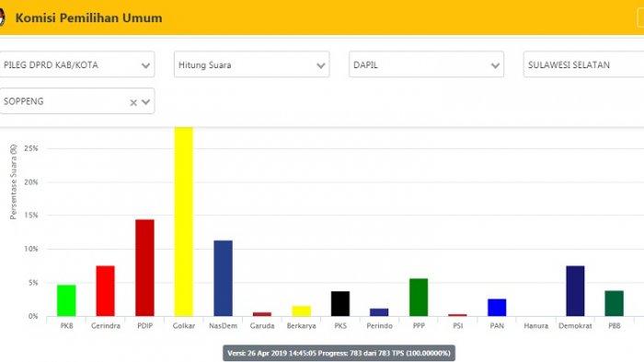Viewport: 644px width, 362px height.
Task: Click the navy Demokrat bar
Action: (x=575, y=291)
